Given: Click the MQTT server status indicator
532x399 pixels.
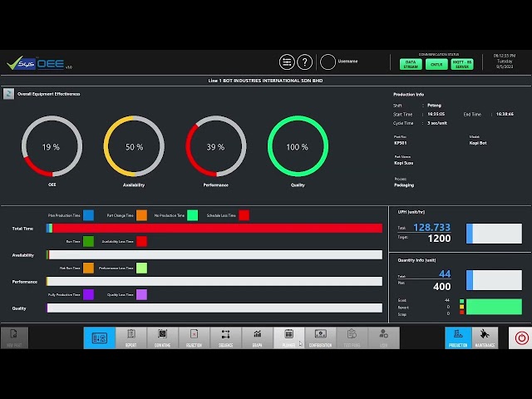Looking at the screenshot, I should (462, 64).
